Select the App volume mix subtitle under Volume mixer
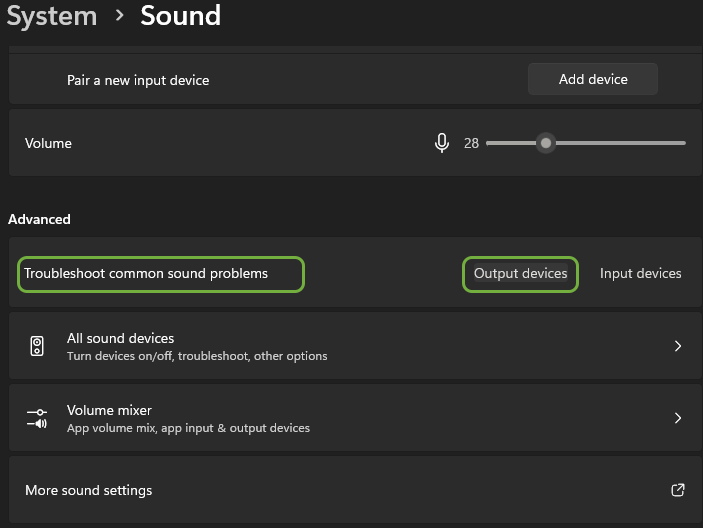The width and height of the screenshot is (703, 528). (188, 428)
